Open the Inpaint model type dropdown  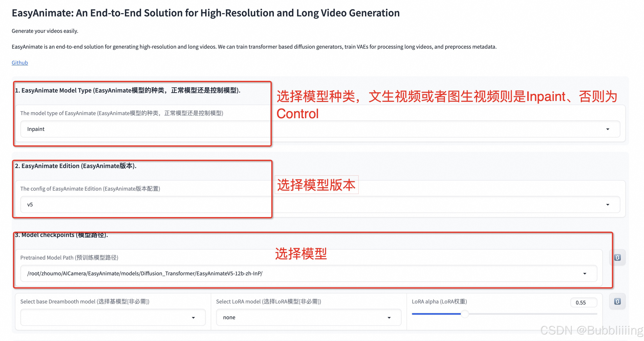pyautogui.click(x=320, y=129)
